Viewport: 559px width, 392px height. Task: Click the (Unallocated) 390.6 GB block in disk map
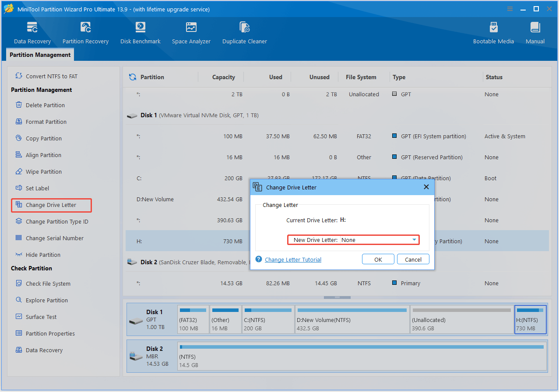point(462,319)
